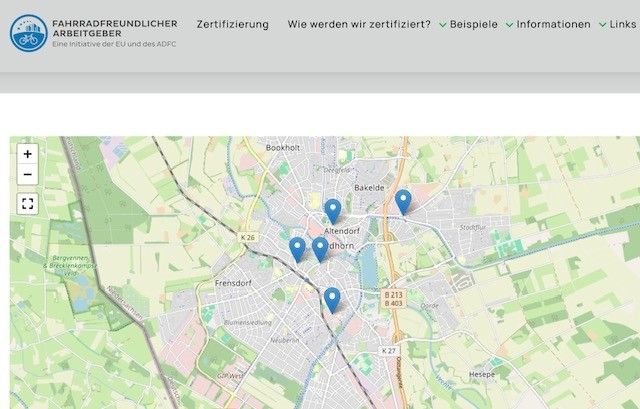Click the 'Eine Initiative der EU' tagline

(x=114, y=45)
